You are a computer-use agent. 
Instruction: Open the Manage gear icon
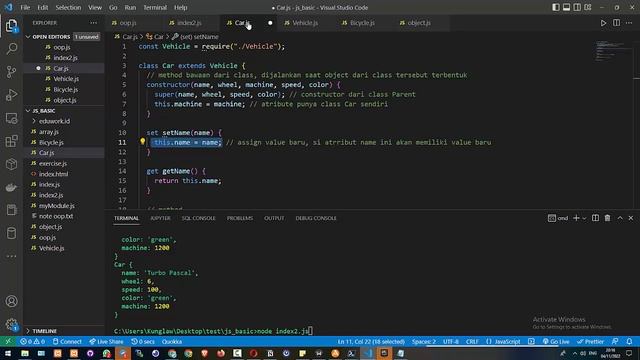tap(11, 324)
